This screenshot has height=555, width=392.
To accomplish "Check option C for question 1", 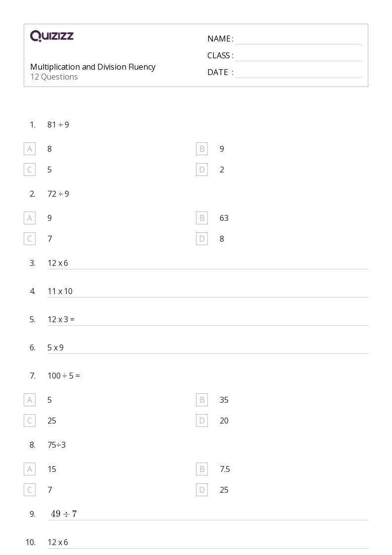I will [x=30, y=170].
